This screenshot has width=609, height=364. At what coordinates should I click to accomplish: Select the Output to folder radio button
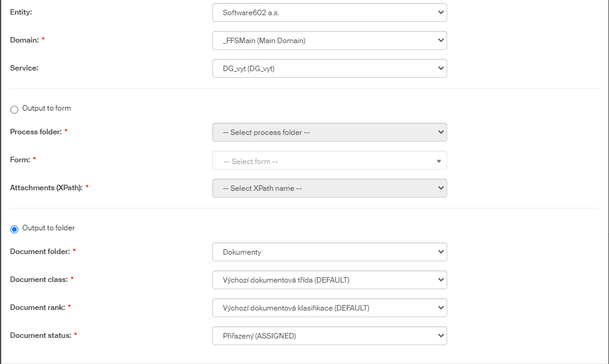[15, 229]
